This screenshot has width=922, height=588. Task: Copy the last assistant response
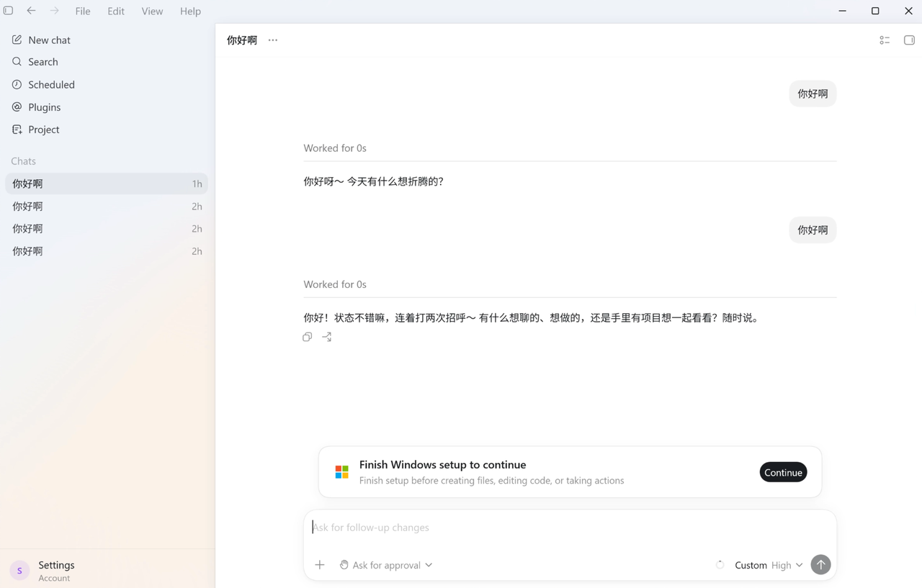[308, 337]
